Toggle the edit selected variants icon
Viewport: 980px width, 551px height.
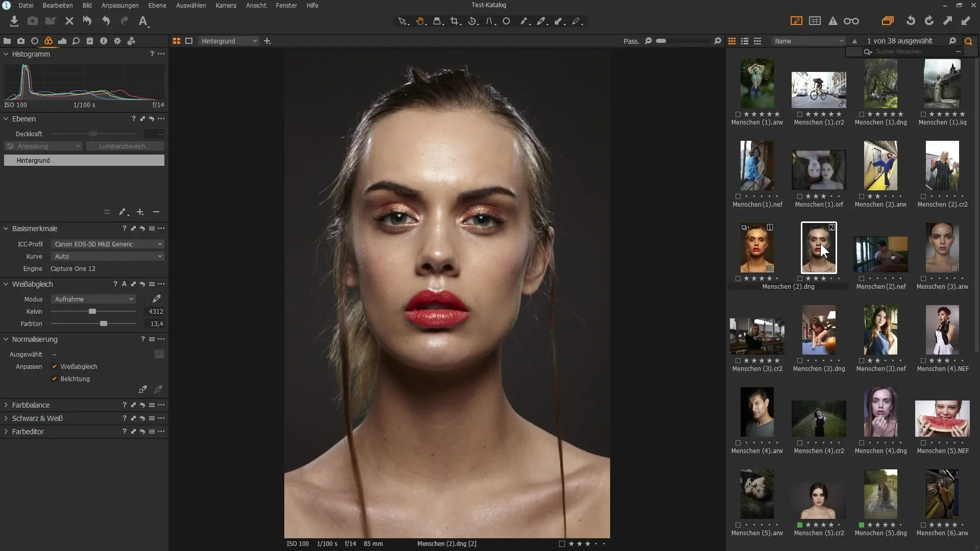point(796,21)
